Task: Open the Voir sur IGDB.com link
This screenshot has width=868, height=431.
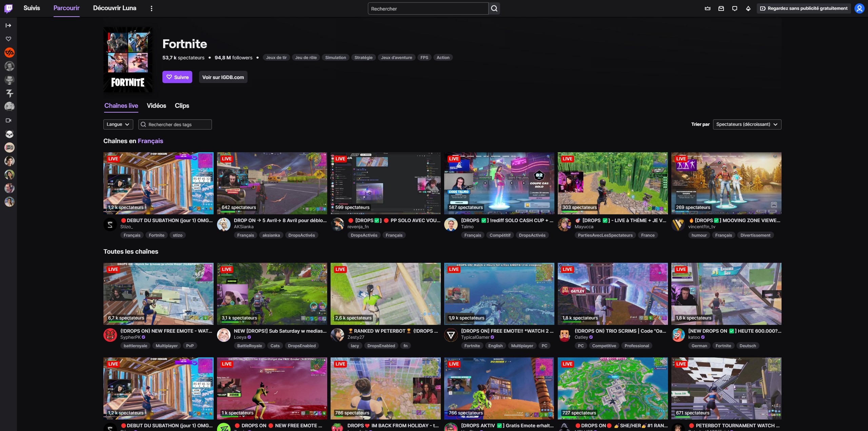Action: [x=223, y=77]
